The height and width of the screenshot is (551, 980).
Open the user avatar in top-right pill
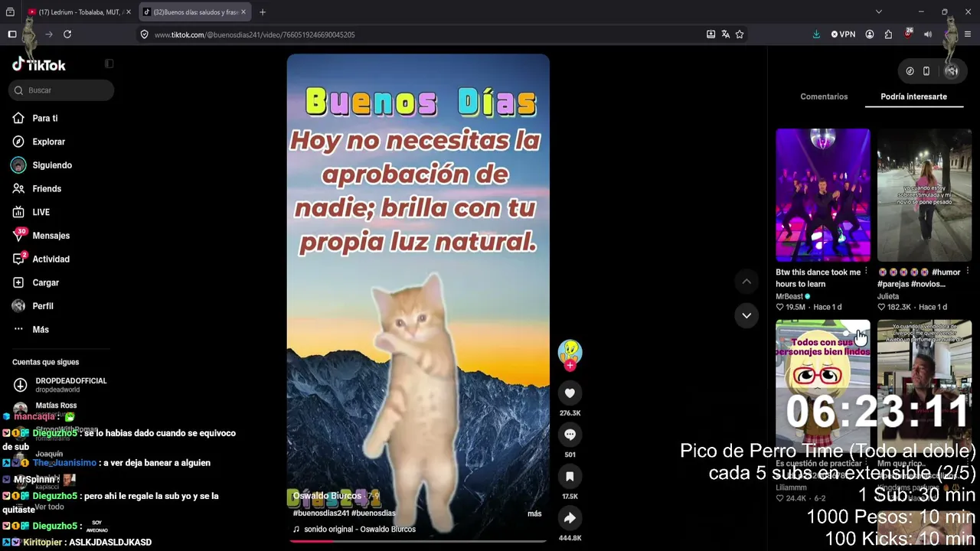952,71
